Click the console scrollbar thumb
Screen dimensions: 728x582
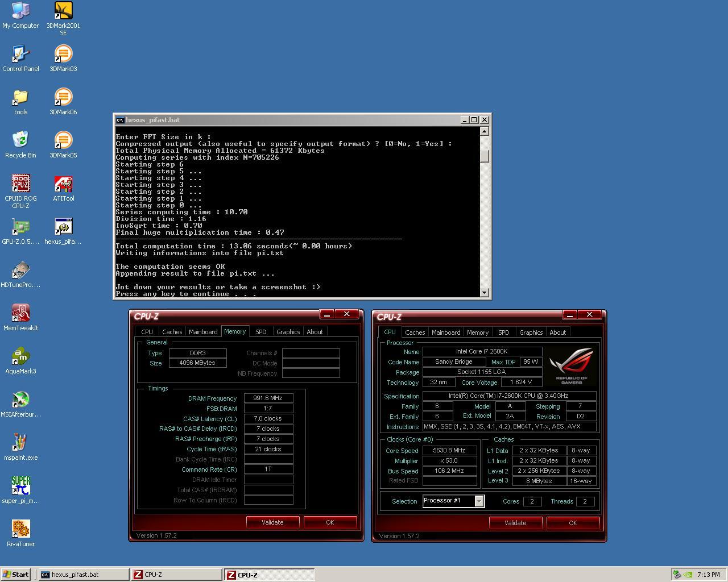(484, 156)
